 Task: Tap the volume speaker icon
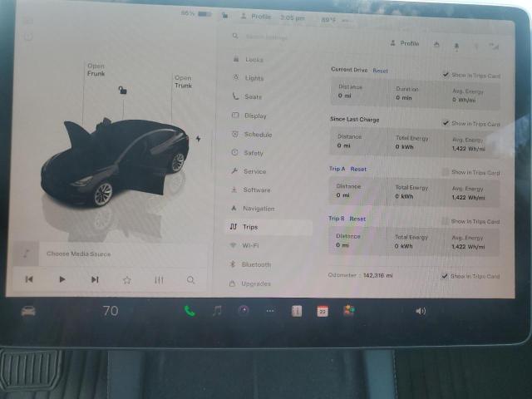(x=421, y=311)
